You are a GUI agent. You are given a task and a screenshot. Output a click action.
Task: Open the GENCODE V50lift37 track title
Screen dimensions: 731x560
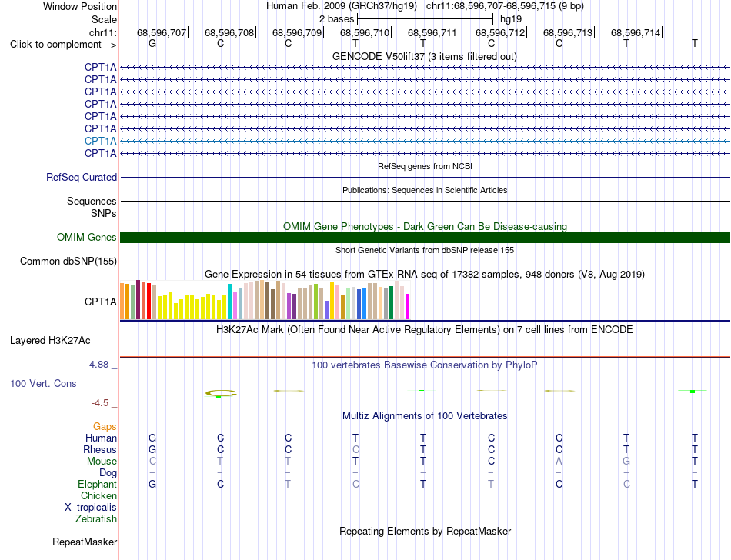pyautogui.click(x=424, y=57)
